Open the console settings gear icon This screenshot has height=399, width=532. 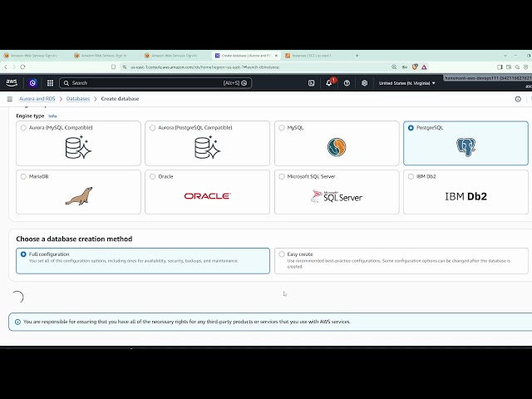click(364, 83)
